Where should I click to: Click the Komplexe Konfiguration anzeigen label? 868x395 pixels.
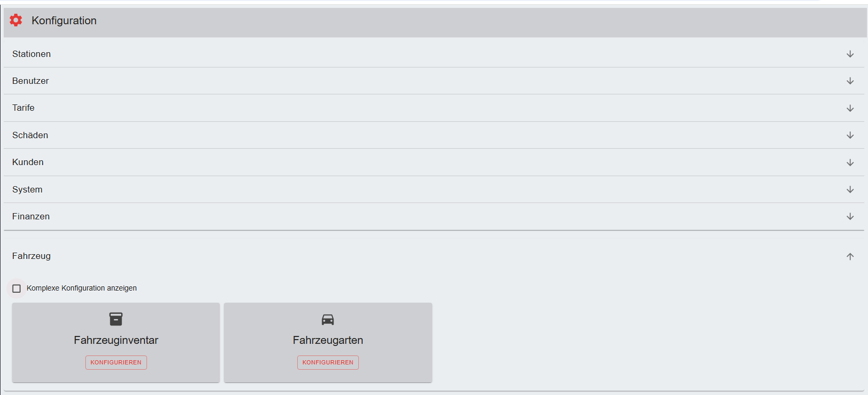[x=82, y=288]
